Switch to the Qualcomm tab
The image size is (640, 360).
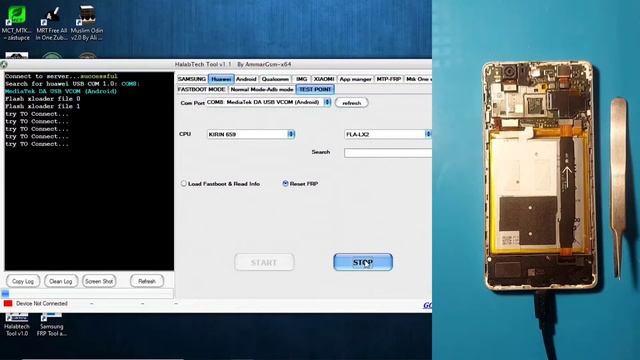[275, 79]
